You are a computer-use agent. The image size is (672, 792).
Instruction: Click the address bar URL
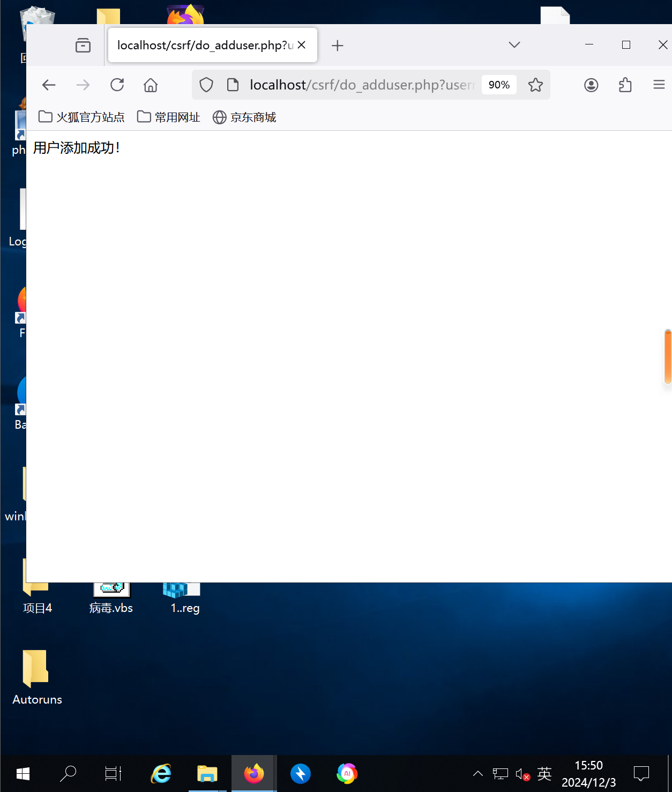(x=362, y=85)
